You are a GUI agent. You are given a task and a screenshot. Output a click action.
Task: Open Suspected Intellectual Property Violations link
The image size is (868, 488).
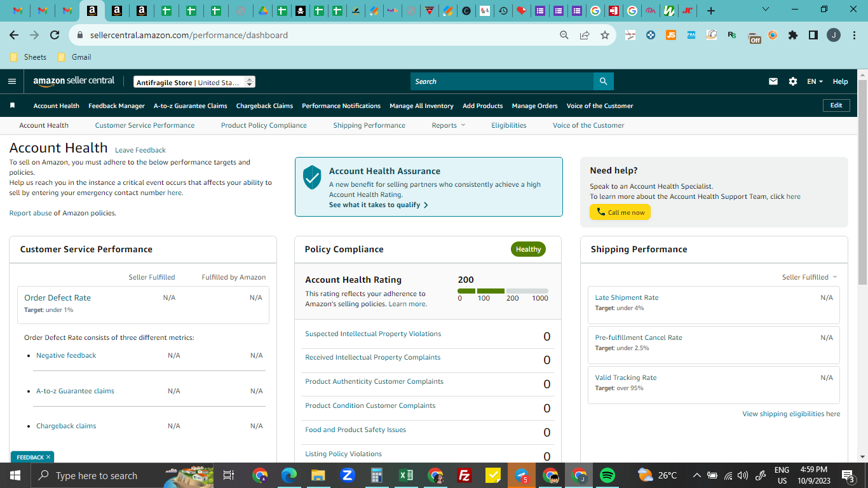point(373,334)
